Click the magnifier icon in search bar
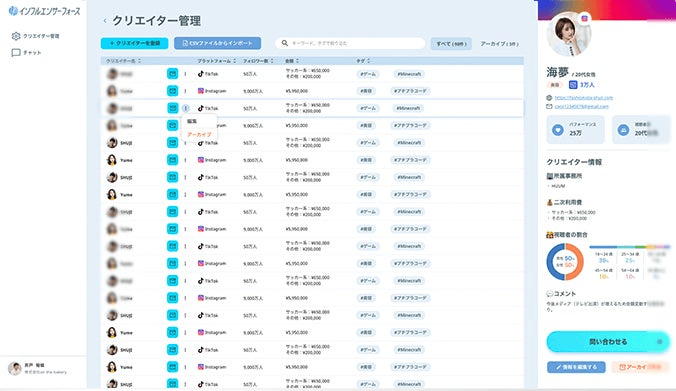The width and height of the screenshot is (676, 391). (285, 43)
